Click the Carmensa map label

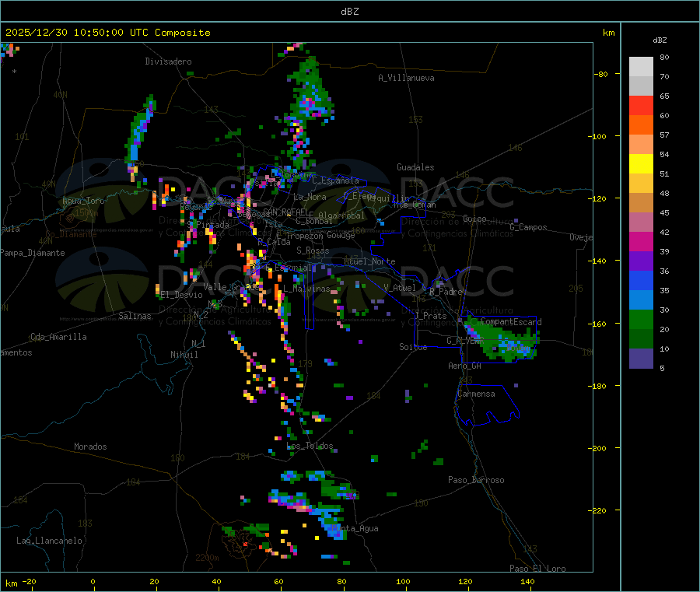[x=476, y=394]
